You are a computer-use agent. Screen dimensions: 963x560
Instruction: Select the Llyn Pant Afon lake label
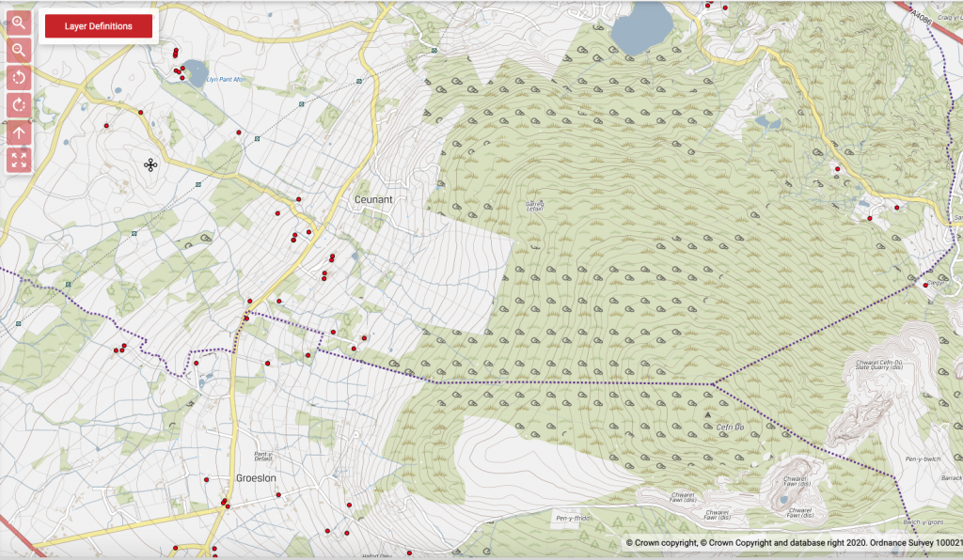pos(228,80)
